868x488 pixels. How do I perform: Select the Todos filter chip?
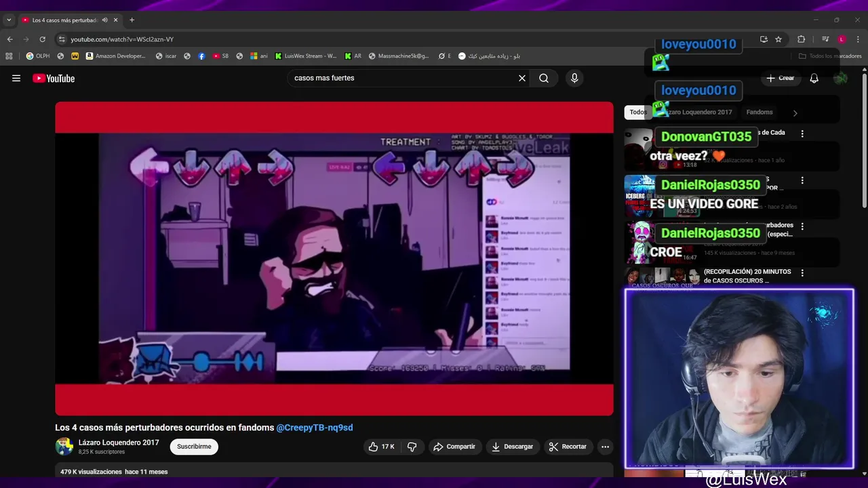click(x=637, y=112)
